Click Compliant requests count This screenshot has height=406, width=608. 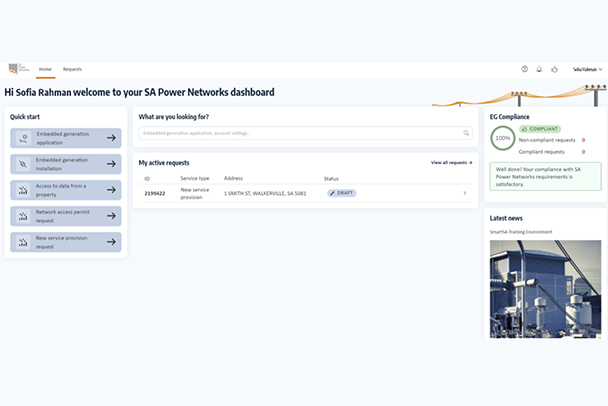583,152
